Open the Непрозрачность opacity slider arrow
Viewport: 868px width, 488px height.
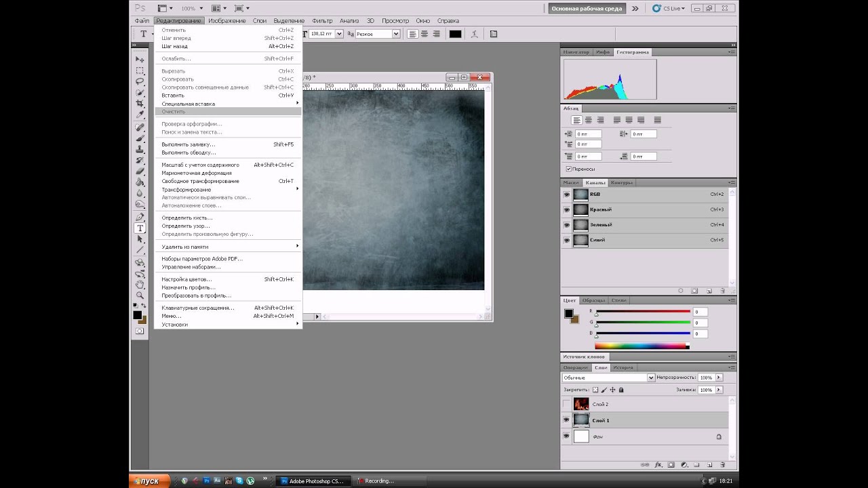click(719, 378)
